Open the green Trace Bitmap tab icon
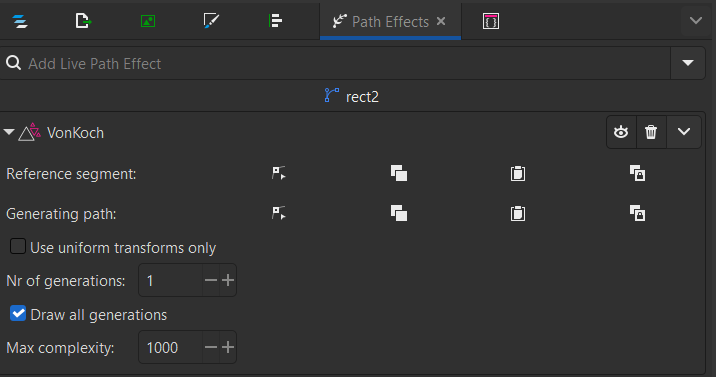 [x=148, y=21]
